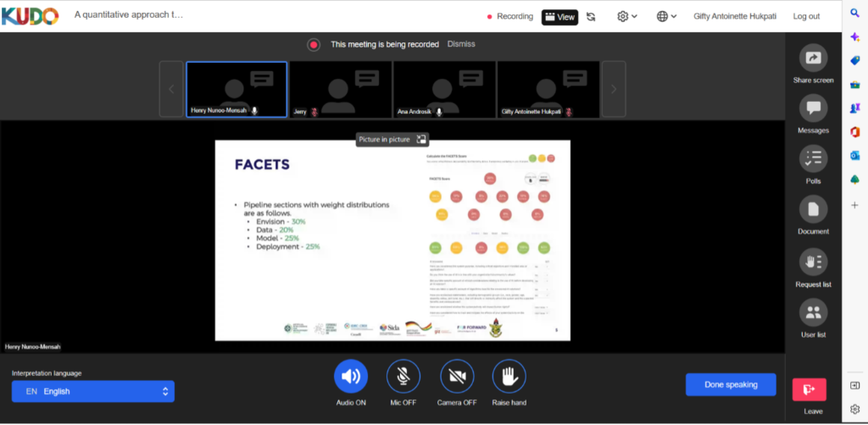Enable camera using Camera OFF button
The height and width of the screenshot is (425, 868).
coord(457,377)
